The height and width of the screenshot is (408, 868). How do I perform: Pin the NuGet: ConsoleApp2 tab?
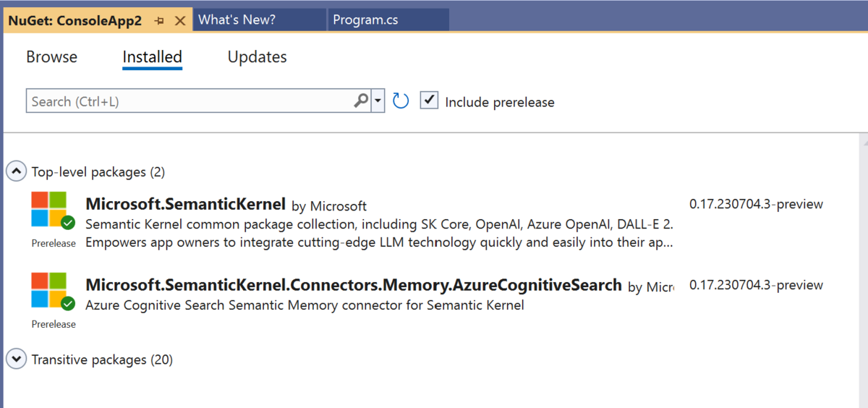[160, 21]
